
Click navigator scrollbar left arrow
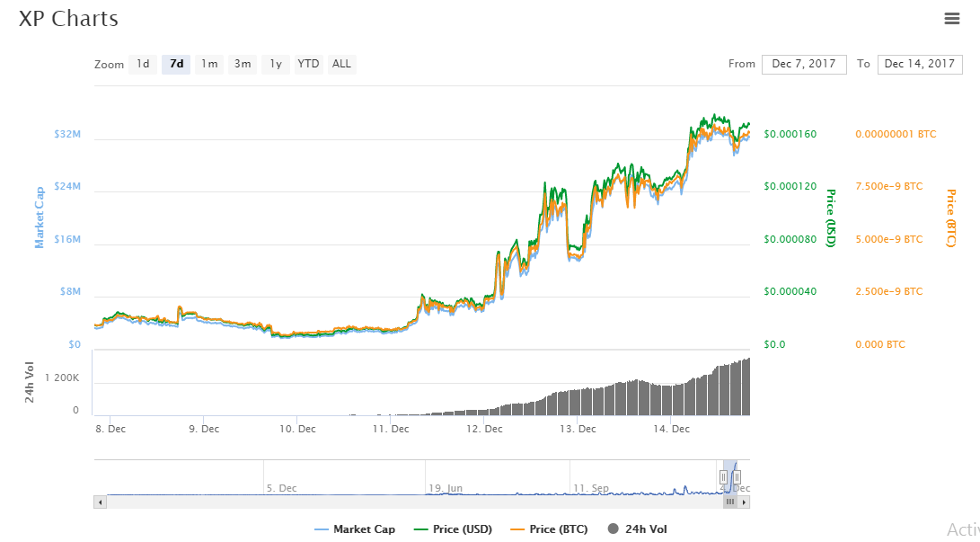(x=100, y=502)
